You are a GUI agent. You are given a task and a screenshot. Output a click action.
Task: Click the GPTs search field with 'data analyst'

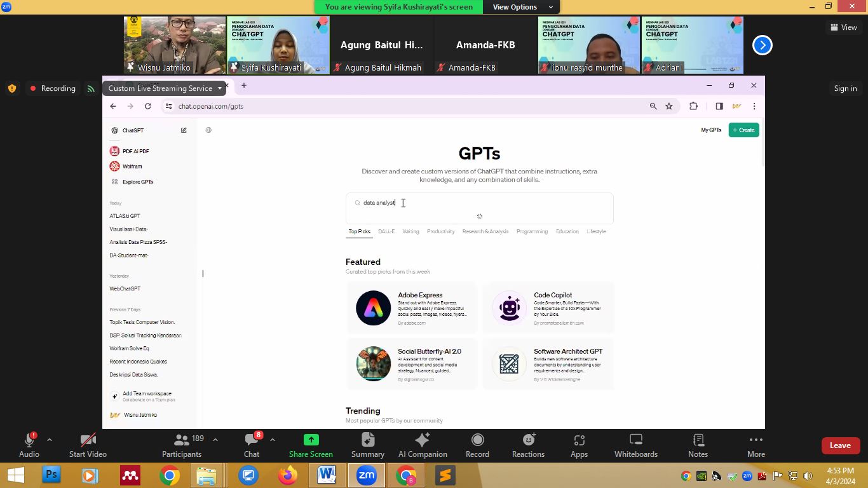pyautogui.click(x=479, y=203)
